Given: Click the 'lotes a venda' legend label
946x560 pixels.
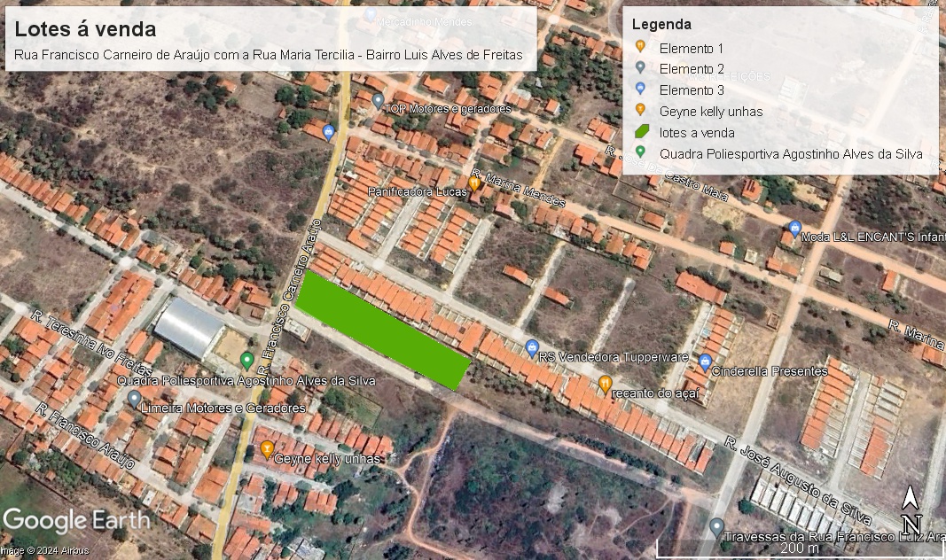Looking at the screenshot, I should coord(697,133).
